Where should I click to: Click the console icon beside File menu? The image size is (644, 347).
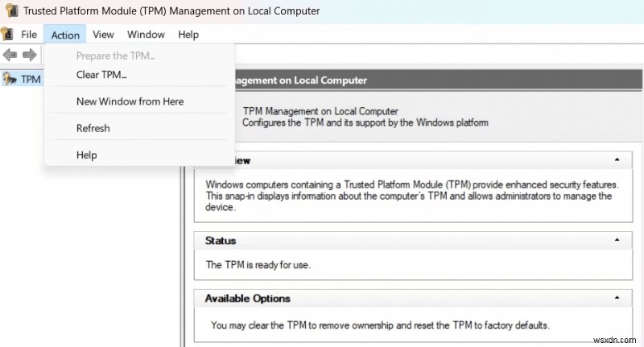click(x=7, y=34)
